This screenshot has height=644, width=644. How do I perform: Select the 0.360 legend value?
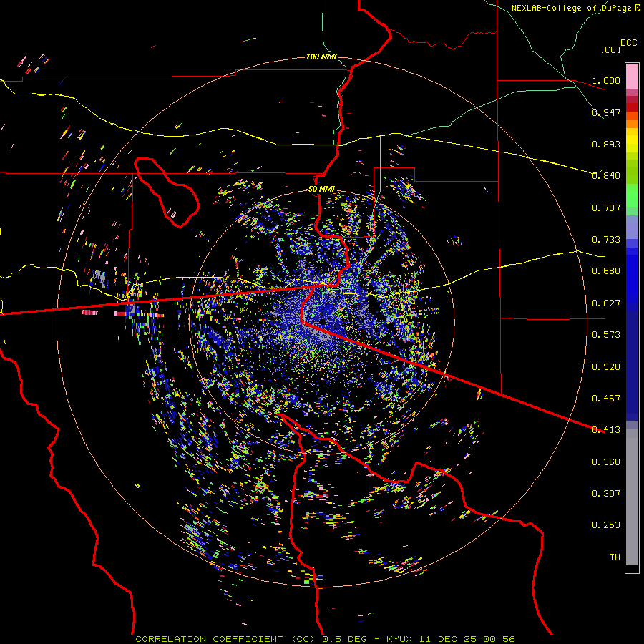tap(606, 462)
